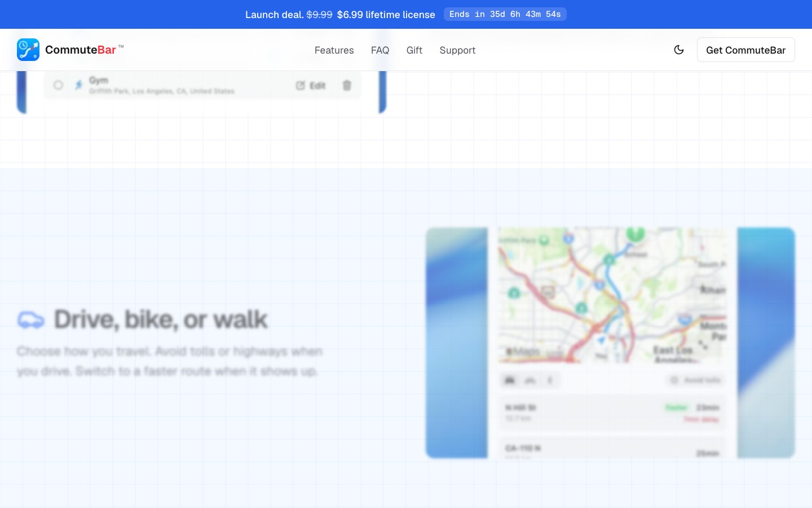
Task: Click the Gym row route arrow icon
Action: pyautogui.click(x=79, y=85)
